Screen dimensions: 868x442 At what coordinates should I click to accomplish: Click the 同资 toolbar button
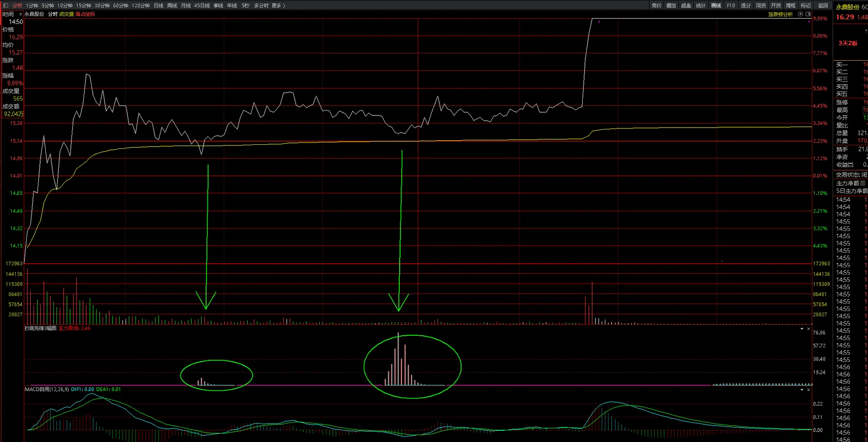point(761,5)
